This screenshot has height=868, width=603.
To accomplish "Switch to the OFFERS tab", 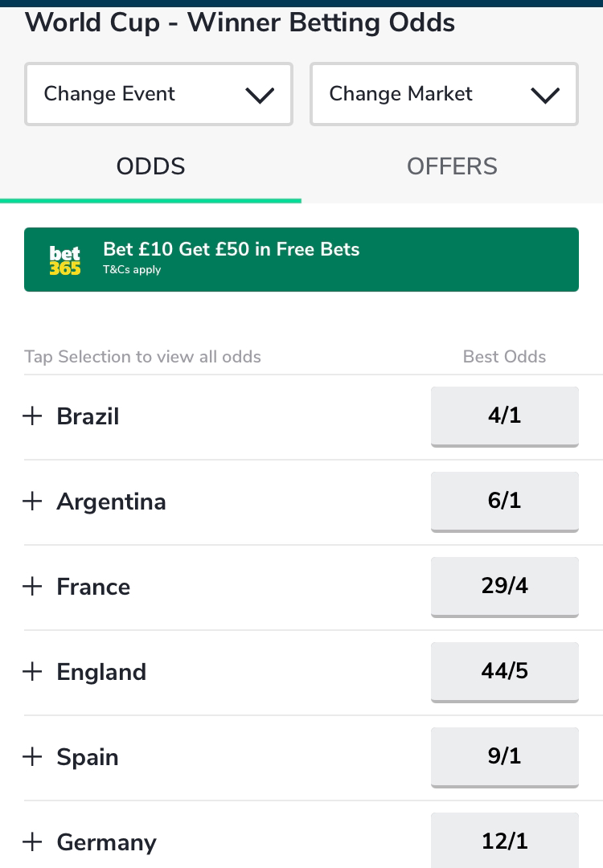I will pos(452,166).
